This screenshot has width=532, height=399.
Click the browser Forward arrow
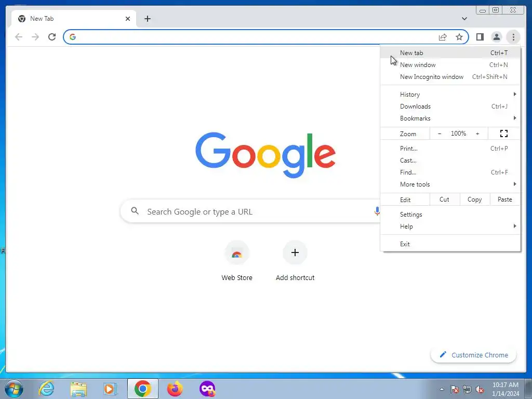pyautogui.click(x=35, y=37)
